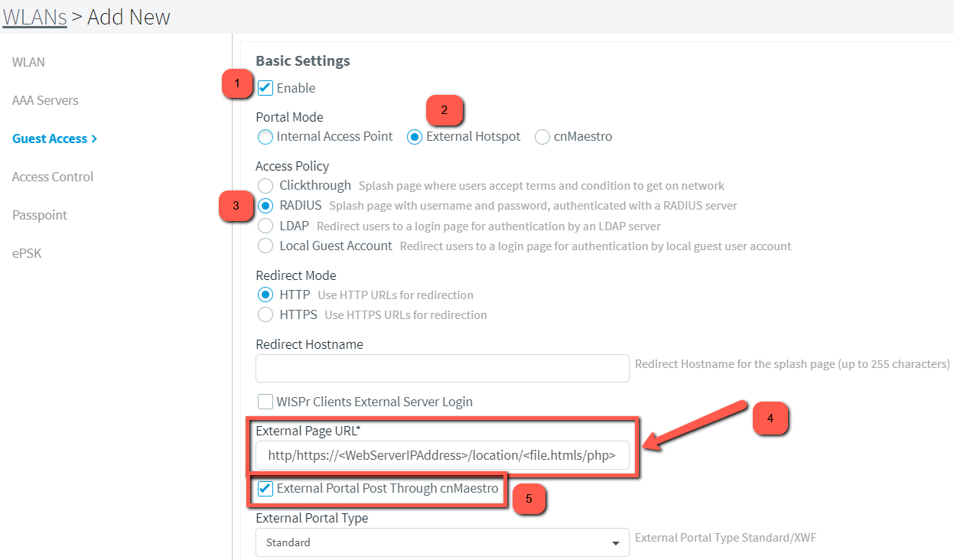Screen dimensions: 954x560
Task: Select External Hotspot portal mode
Action: [x=415, y=137]
